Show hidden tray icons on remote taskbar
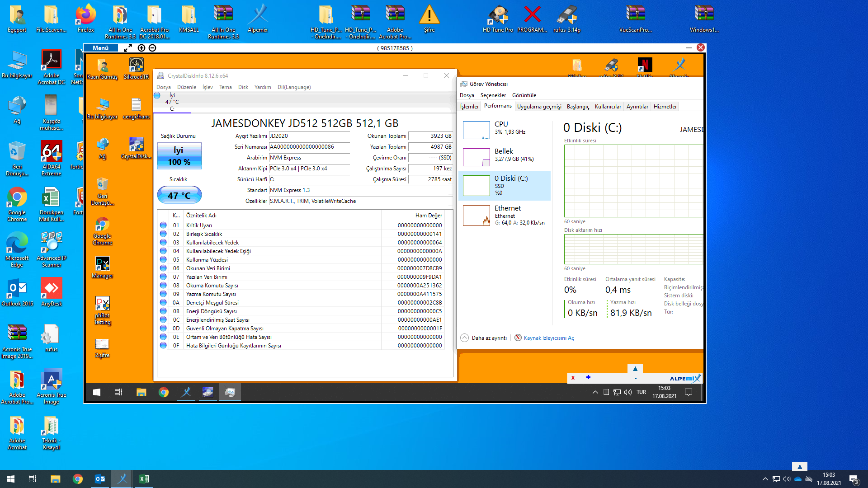Viewport: 868px width, 488px height. click(595, 392)
